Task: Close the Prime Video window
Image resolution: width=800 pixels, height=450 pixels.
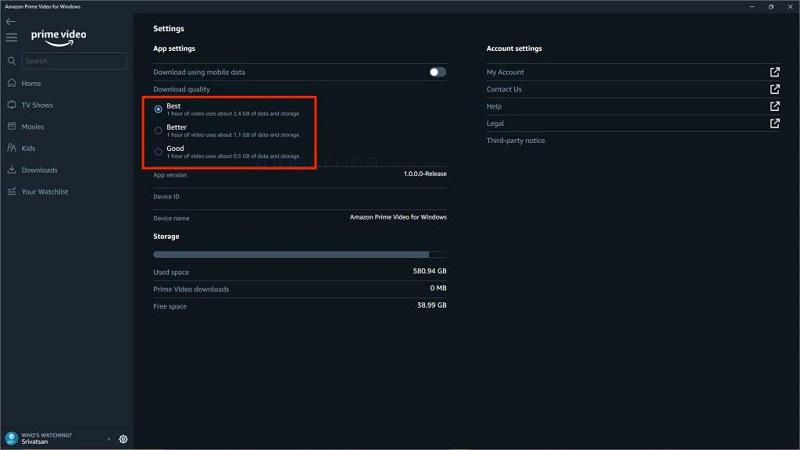Action: tap(790, 7)
